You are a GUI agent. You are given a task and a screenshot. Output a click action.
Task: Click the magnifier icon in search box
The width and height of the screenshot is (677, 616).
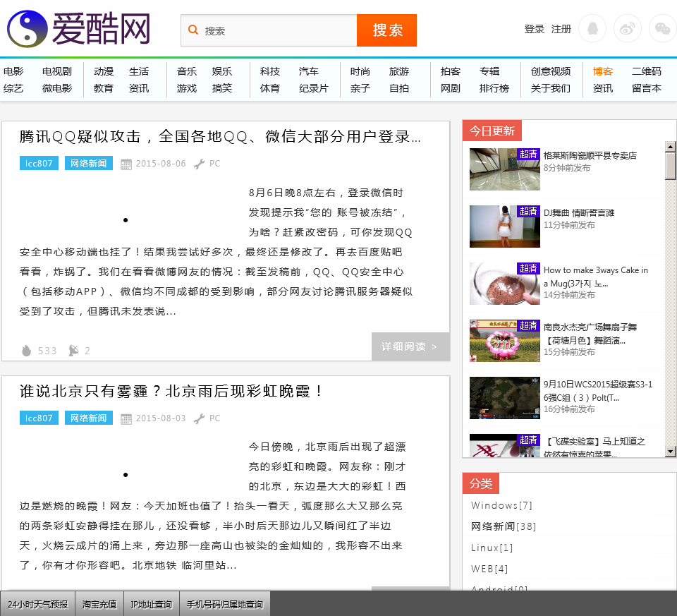pos(193,30)
